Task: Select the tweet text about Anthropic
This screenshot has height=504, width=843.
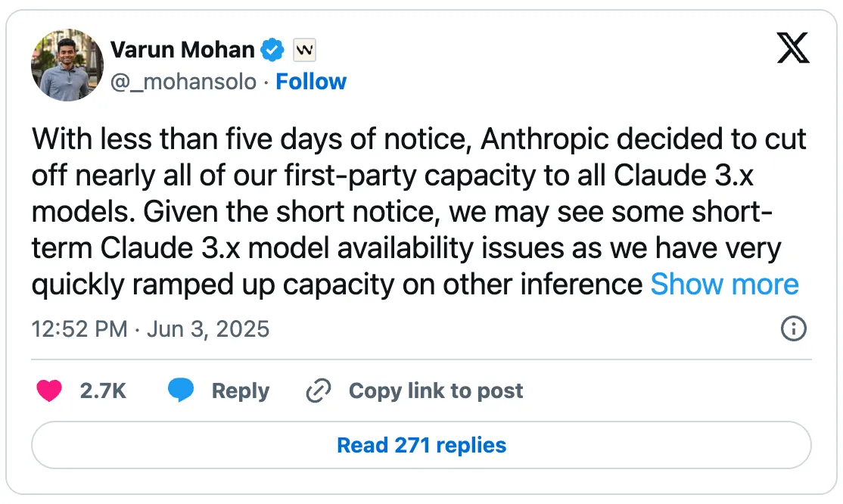Action: coord(416,212)
